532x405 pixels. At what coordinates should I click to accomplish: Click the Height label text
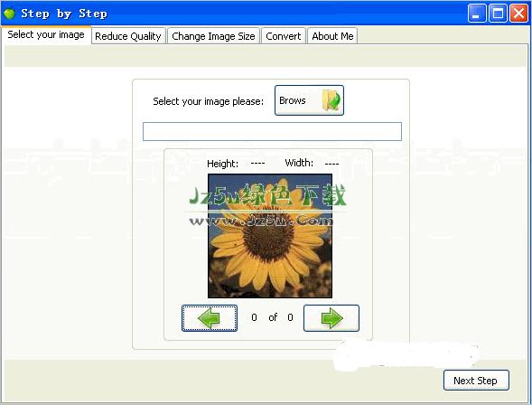click(222, 164)
